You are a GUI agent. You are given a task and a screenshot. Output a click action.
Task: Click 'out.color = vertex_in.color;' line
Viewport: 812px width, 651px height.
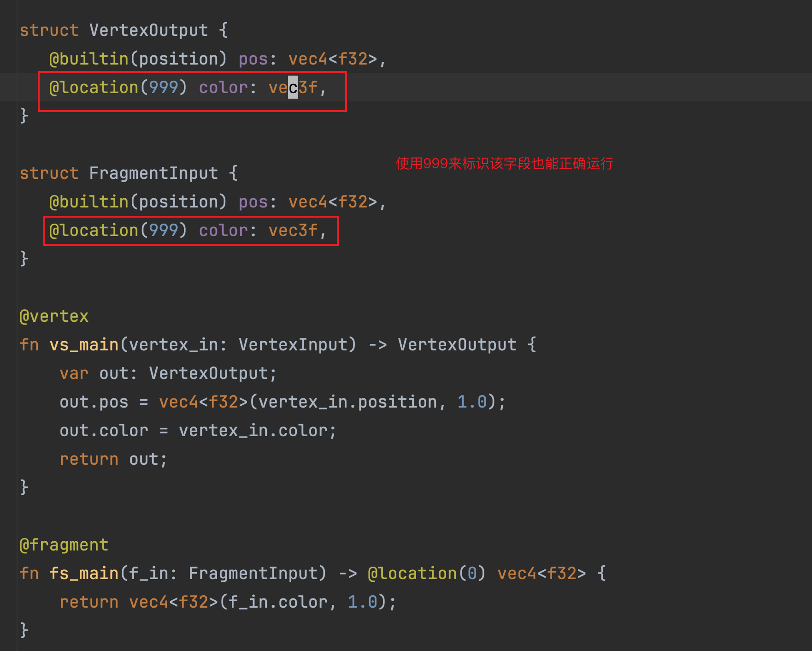tap(198, 431)
